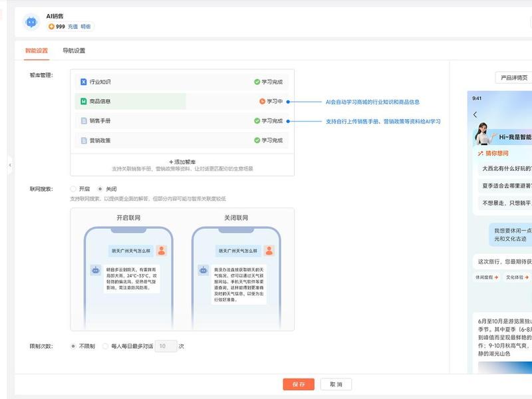The width and height of the screenshot is (532, 399).
Task: Click the suggested question starting 大西北有什么好玩的
Action: click(x=505, y=168)
